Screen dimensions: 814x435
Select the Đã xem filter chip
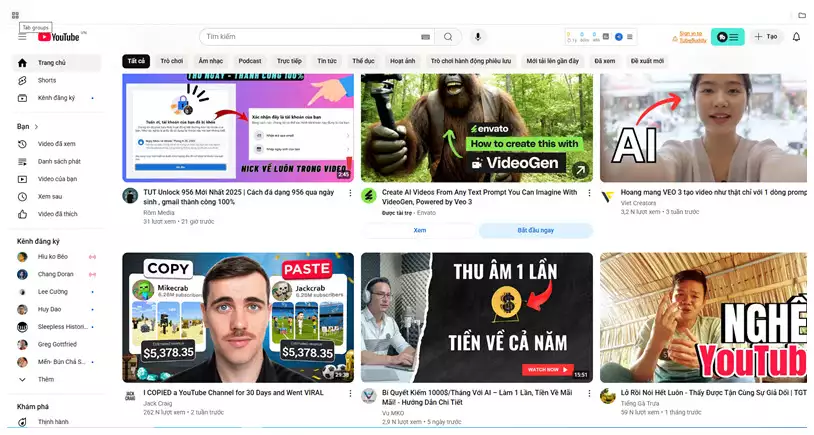click(605, 61)
